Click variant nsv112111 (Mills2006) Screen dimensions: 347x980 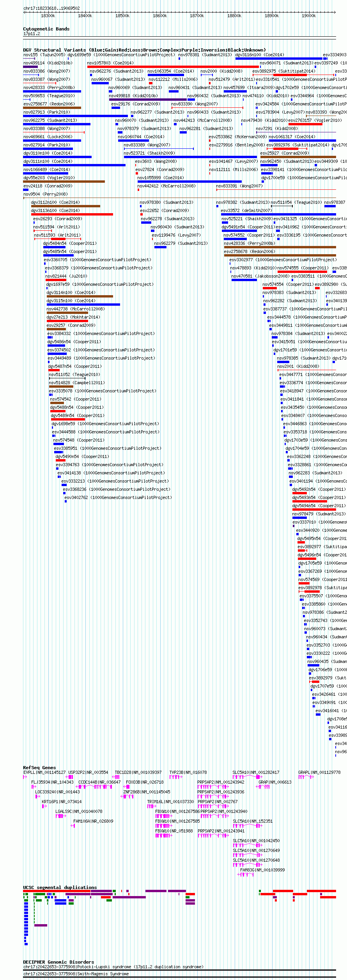(234, 170)
